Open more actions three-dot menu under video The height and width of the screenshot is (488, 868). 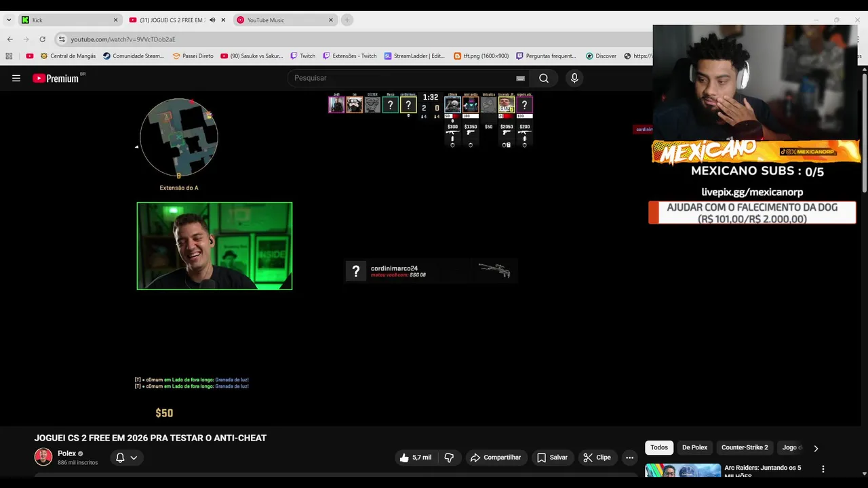[x=629, y=457]
